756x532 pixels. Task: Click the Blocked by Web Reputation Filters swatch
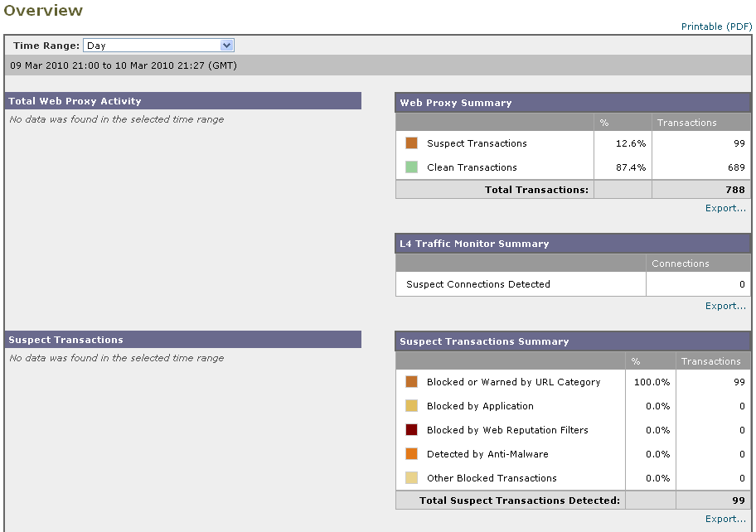(x=411, y=430)
